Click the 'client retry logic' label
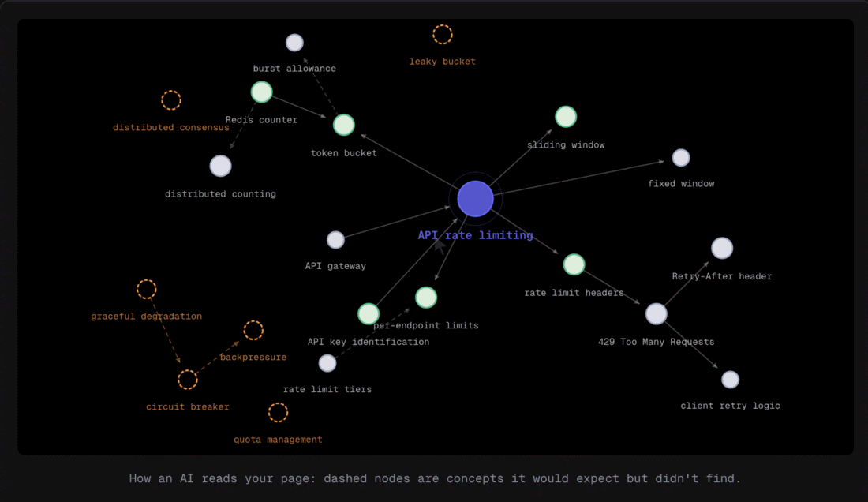The height and width of the screenshot is (502, 868). tap(730, 406)
